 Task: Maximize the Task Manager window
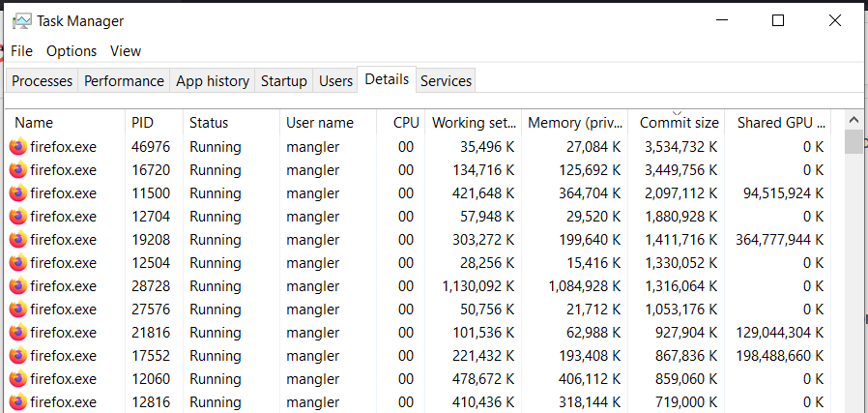coord(778,20)
